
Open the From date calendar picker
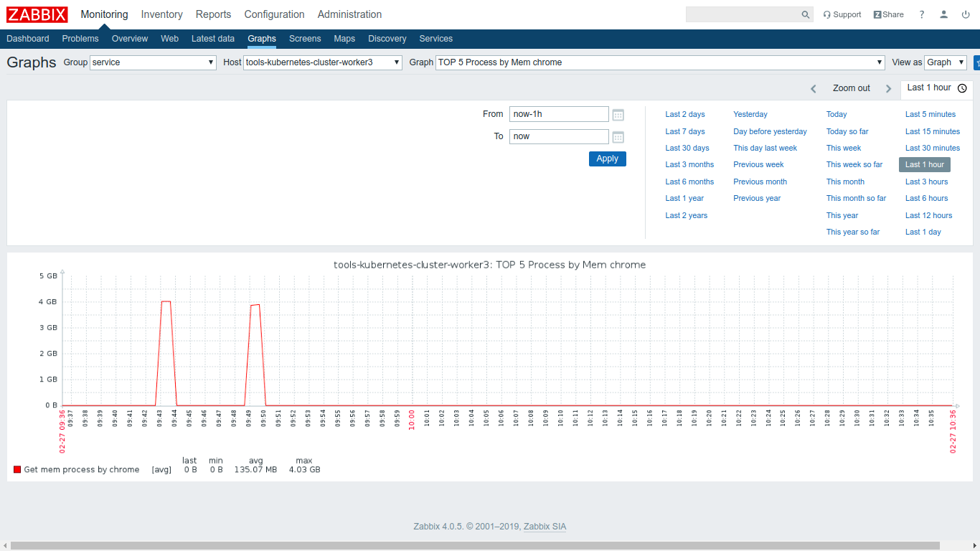pyautogui.click(x=618, y=115)
